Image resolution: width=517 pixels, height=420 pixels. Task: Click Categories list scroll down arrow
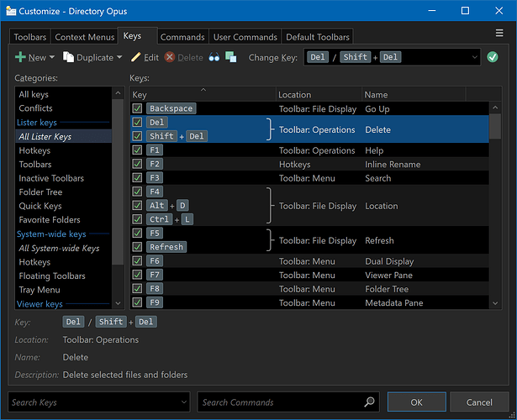click(x=118, y=303)
